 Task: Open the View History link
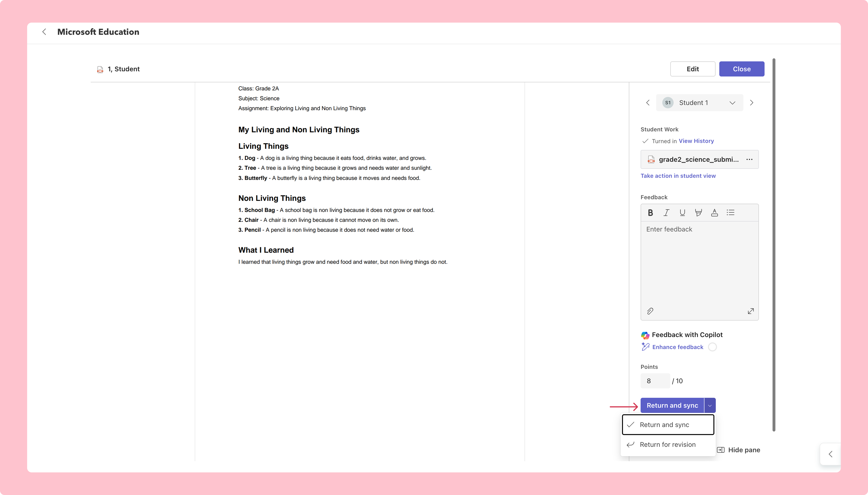[x=696, y=141]
